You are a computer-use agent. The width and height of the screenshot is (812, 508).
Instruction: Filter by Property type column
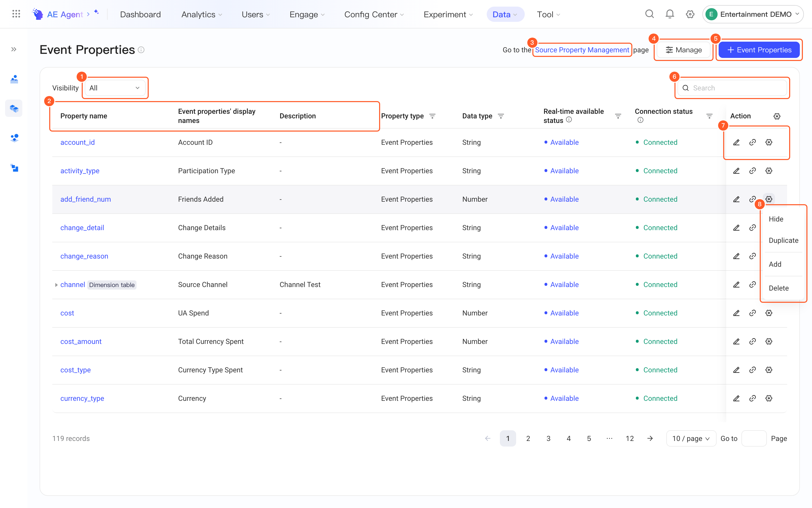click(432, 116)
